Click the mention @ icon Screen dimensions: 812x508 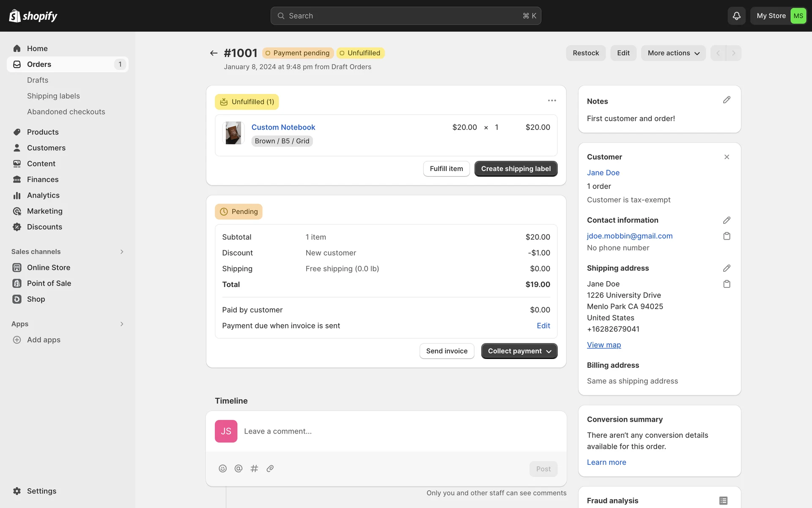pyautogui.click(x=239, y=468)
